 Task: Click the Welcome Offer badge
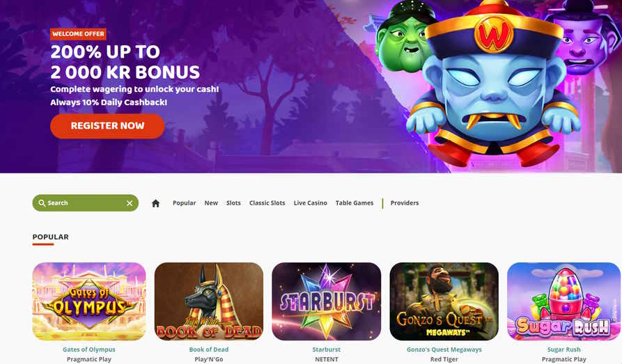click(x=78, y=34)
